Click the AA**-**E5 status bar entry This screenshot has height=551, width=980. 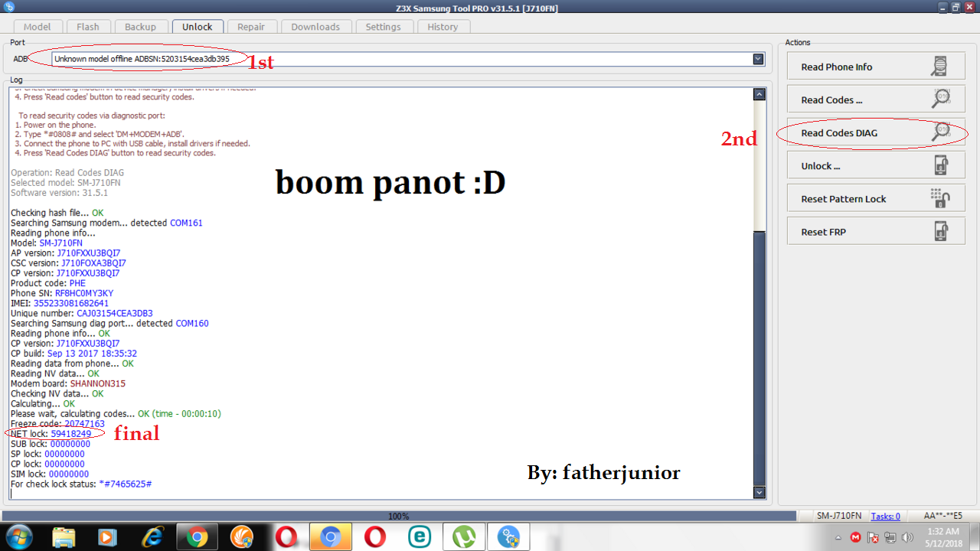943,517
